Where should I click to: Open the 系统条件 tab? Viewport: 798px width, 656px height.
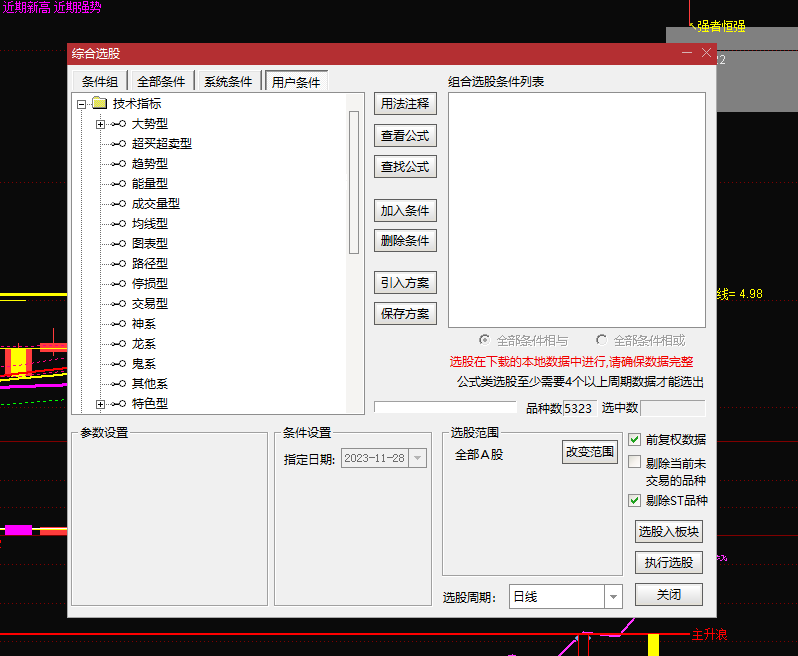[x=228, y=81]
